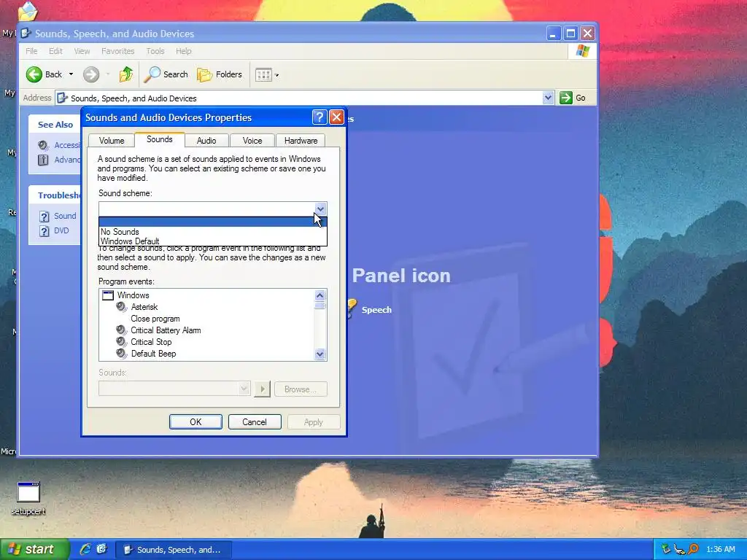
Task: Select Sounds, Speech taskbar button
Action: coord(174,550)
